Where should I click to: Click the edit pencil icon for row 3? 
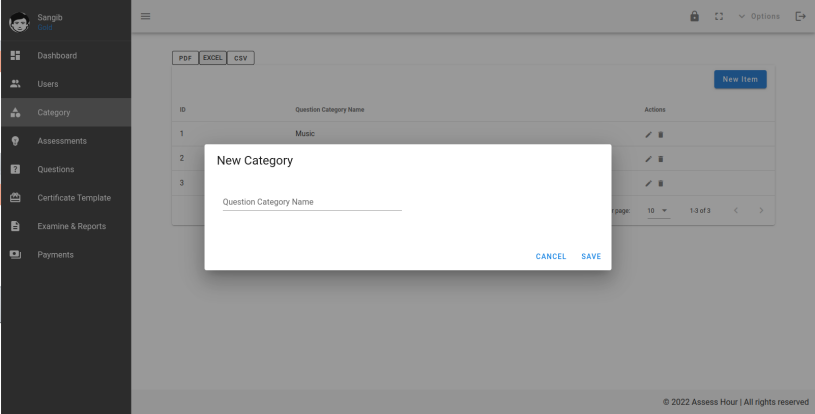point(648,183)
